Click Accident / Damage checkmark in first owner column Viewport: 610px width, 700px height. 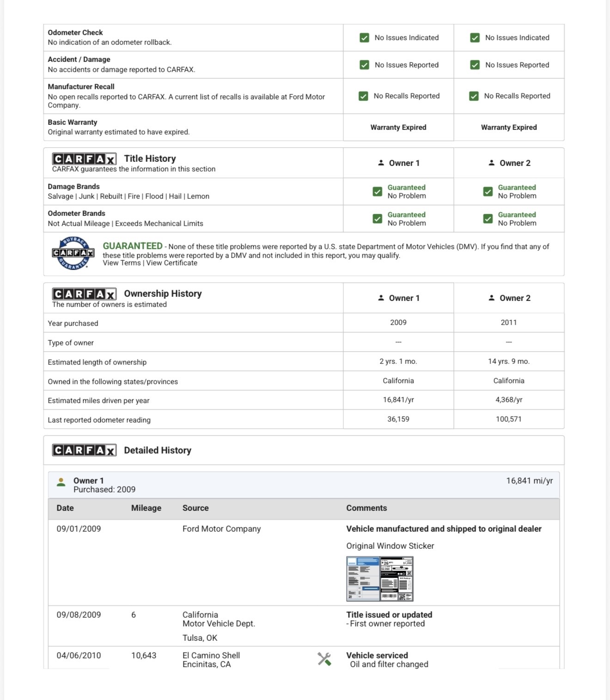coord(365,65)
